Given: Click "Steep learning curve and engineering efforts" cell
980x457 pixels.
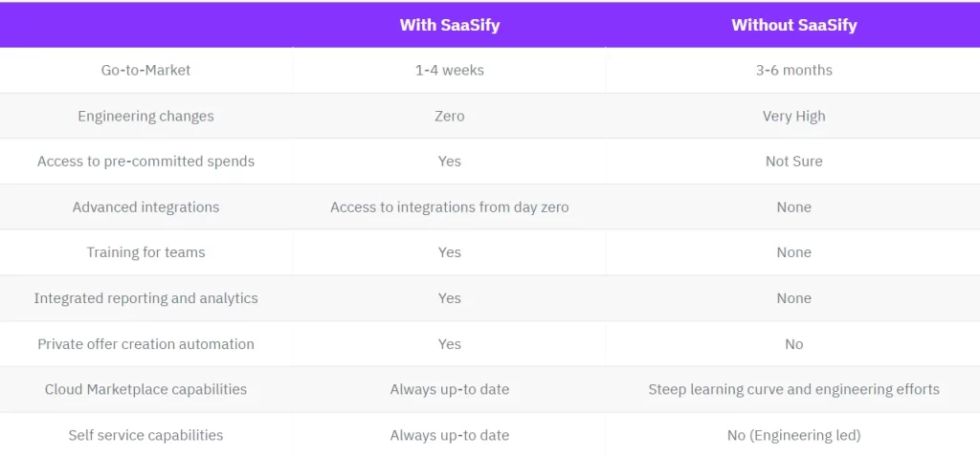Looking at the screenshot, I should 794,389.
